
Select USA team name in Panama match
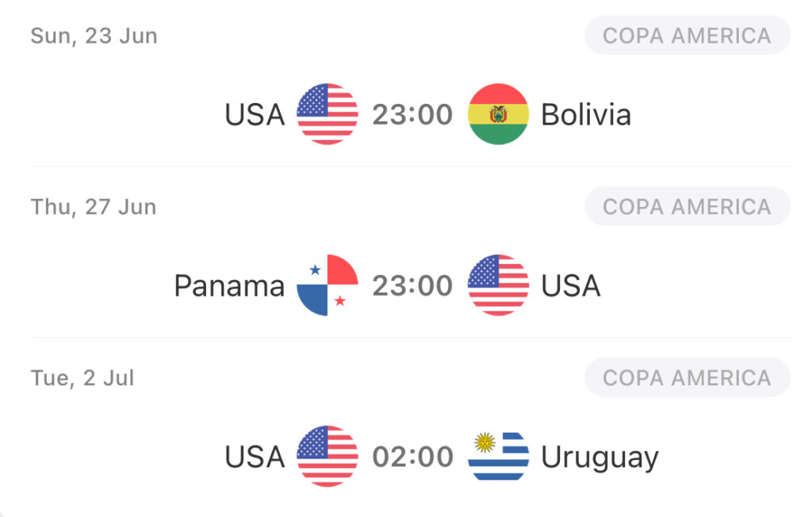[571, 285]
